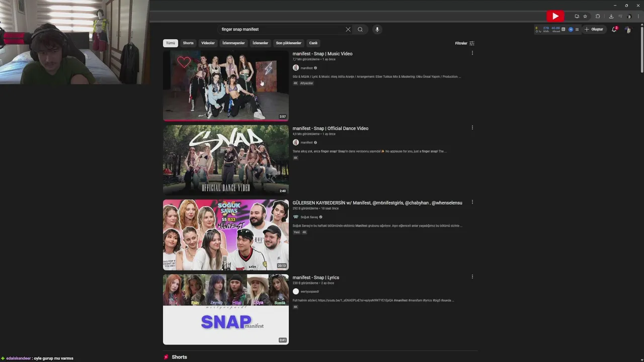644x362 pixels.
Task: Open the SNAP manifest lyrics thumbnail
Action: pos(226,309)
